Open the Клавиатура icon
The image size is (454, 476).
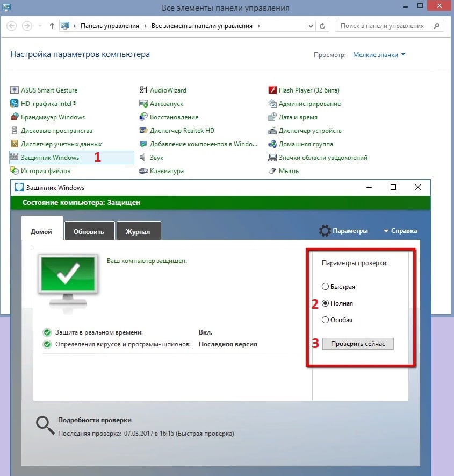point(143,171)
